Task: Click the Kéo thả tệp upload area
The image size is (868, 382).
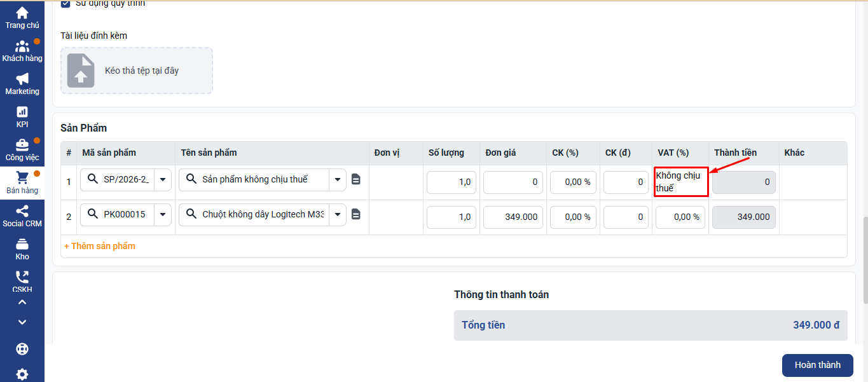Action: (137, 71)
